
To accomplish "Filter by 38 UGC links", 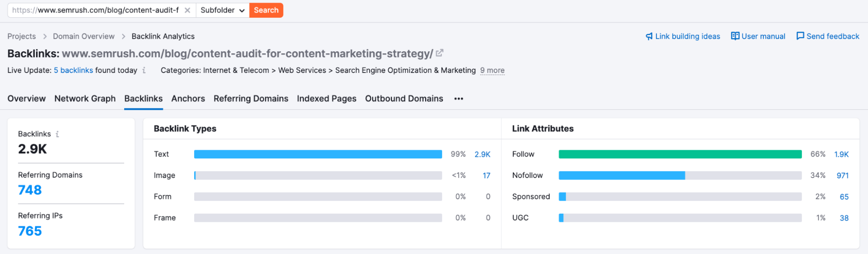I will click(x=844, y=218).
